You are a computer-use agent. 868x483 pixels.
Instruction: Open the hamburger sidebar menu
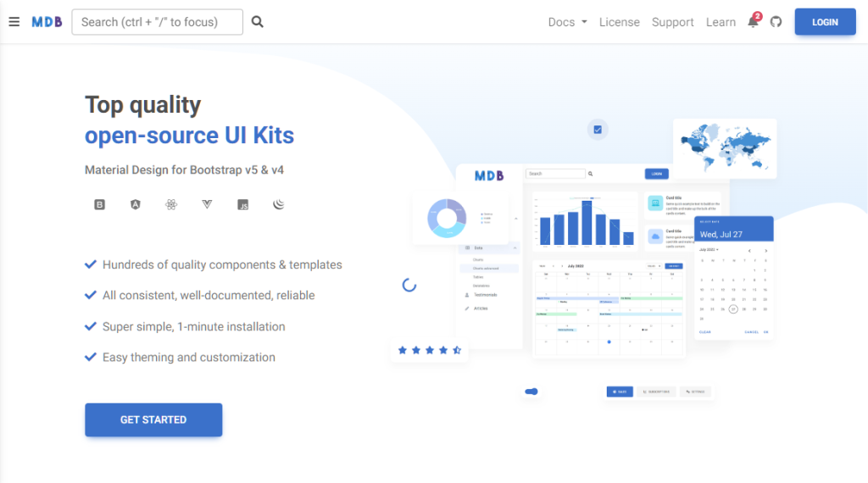click(14, 22)
